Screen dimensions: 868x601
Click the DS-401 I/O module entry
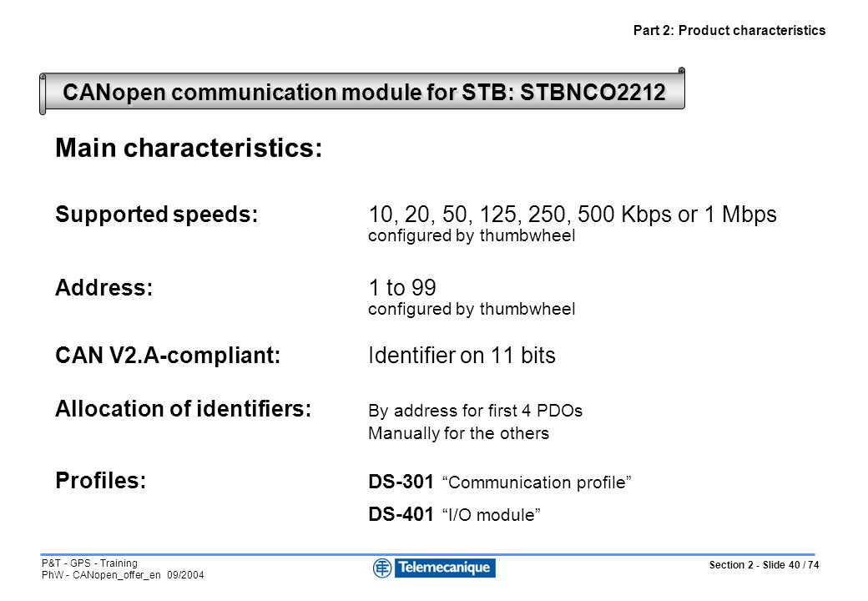pos(455,515)
